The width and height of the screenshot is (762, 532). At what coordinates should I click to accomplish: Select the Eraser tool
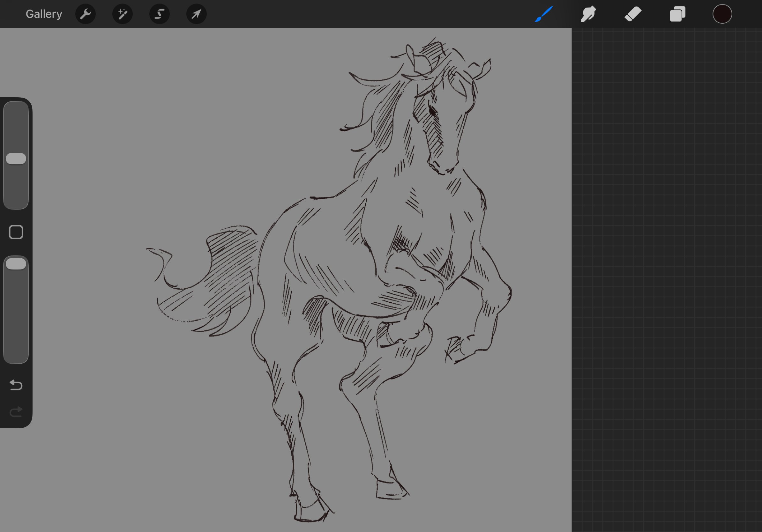point(633,14)
